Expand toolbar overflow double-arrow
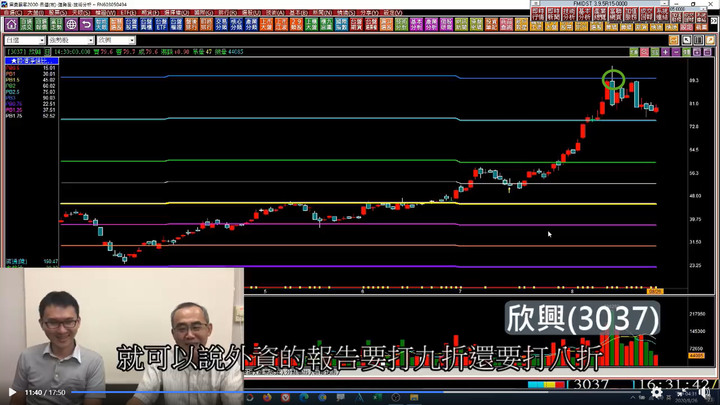The width and height of the screenshot is (720, 405). 714,21
